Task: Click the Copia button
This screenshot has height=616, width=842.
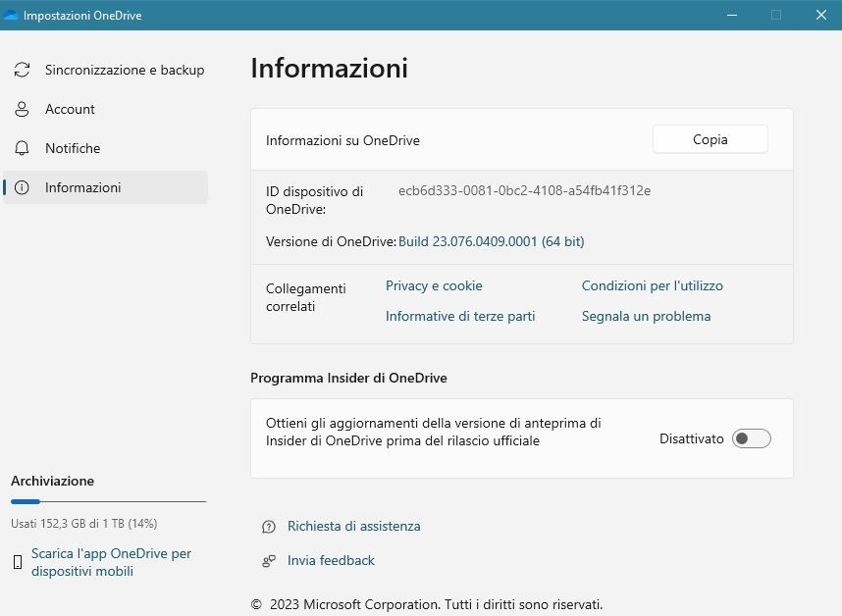Action: tap(710, 139)
